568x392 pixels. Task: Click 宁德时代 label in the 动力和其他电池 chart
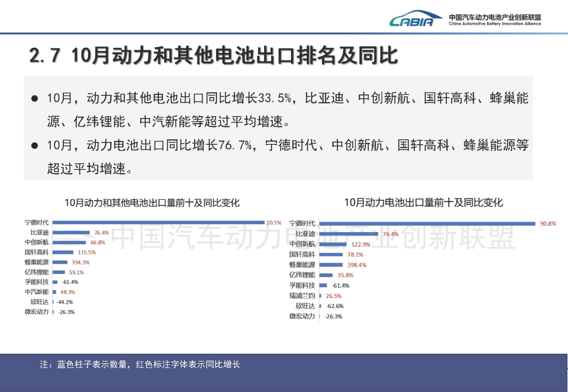[x=37, y=223]
